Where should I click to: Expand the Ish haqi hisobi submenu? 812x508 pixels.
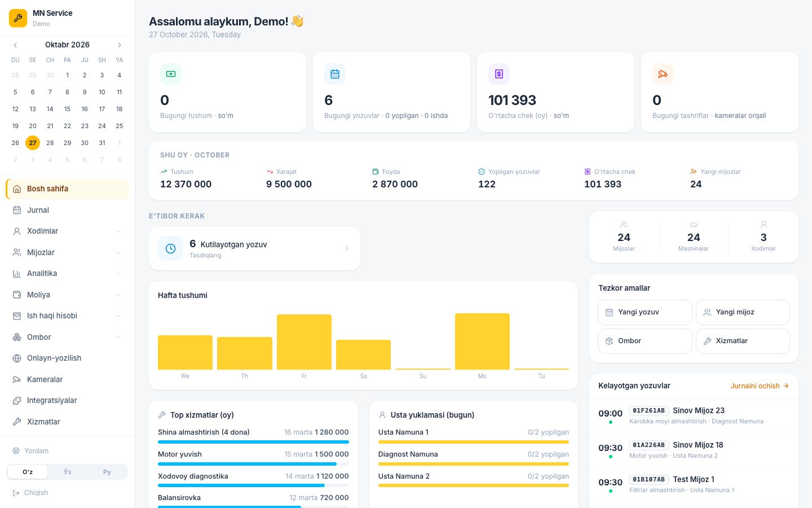pos(118,316)
